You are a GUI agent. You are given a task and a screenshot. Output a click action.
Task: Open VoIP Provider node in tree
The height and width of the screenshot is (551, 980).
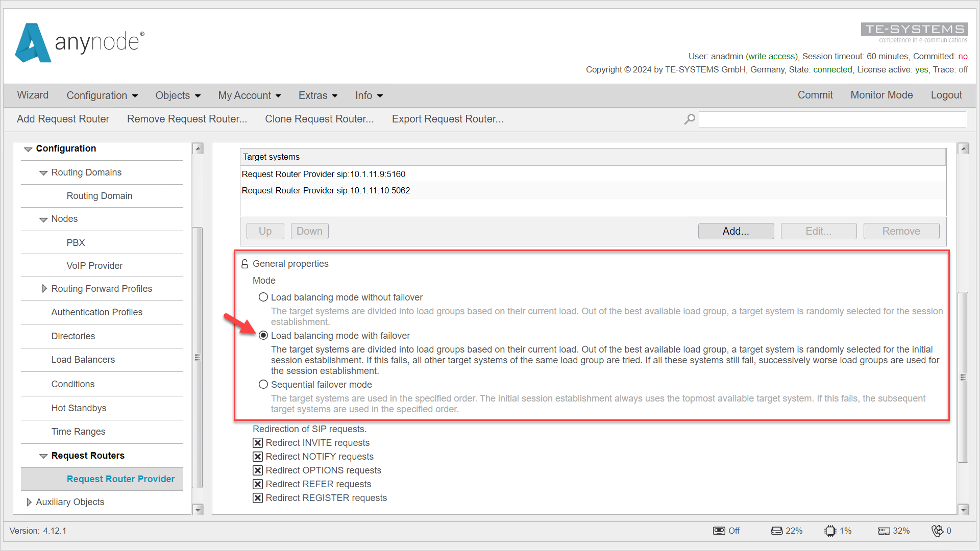(94, 266)
